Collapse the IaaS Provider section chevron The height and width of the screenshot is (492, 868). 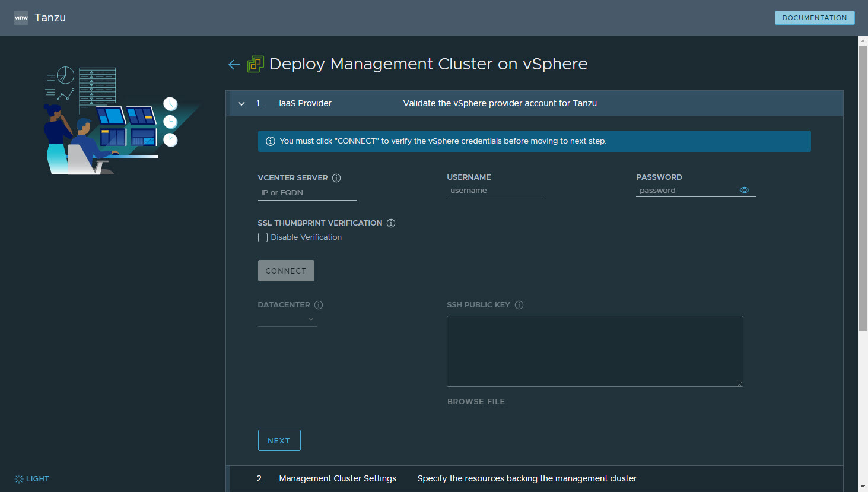pyautogui.click(x=241, y=104)
